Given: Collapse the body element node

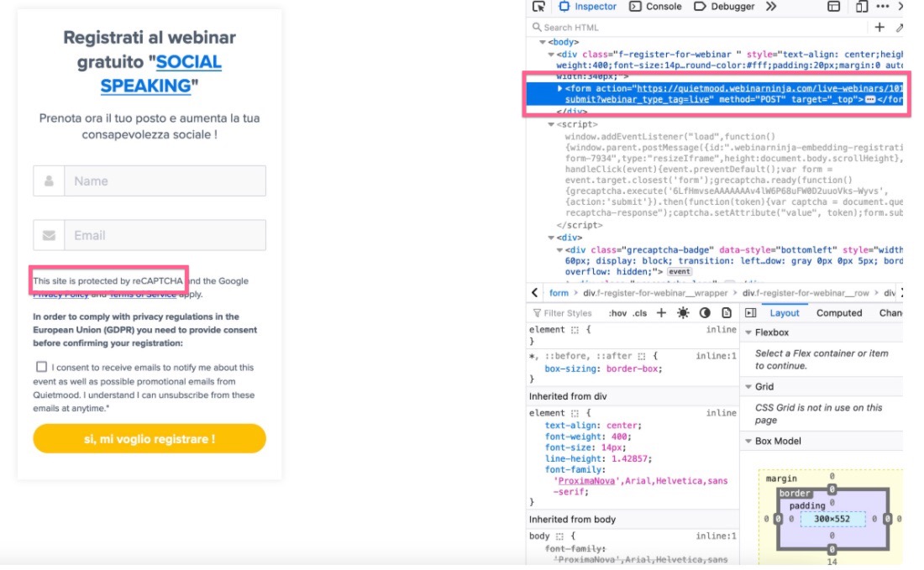Looking at the screenshot, I should click(542, 42).
